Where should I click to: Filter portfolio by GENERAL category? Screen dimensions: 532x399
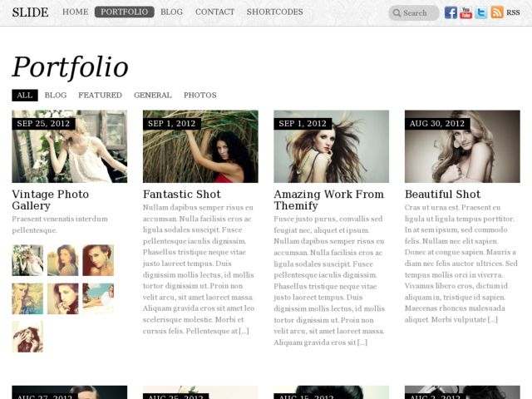153,95
